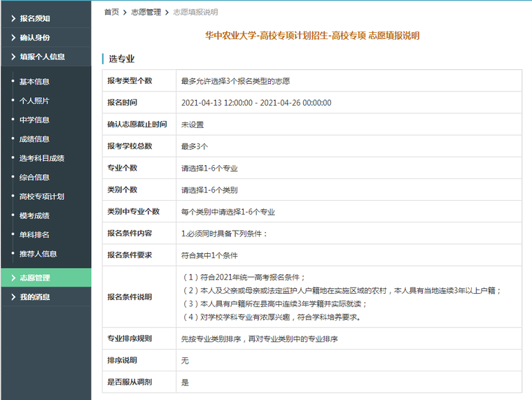
Task: Click the 报名条件说明 row label
Action: click(x=129, y=297)
